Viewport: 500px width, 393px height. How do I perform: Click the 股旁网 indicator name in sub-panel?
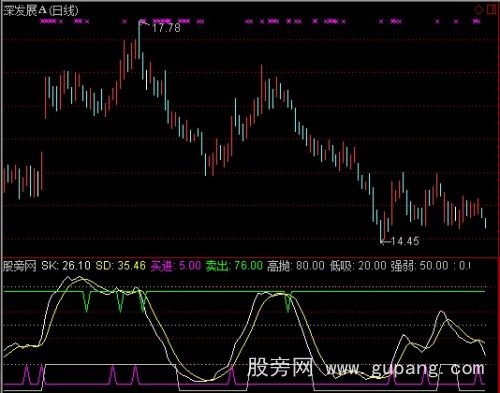pos(20,266)
